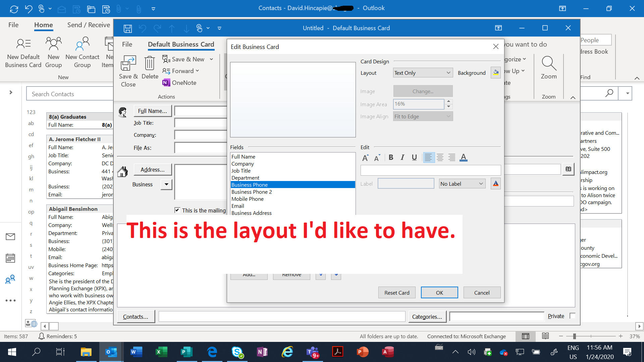Click the center align text icon
The width and height of the screenshot is (644, 362).
tap(440, 158)
